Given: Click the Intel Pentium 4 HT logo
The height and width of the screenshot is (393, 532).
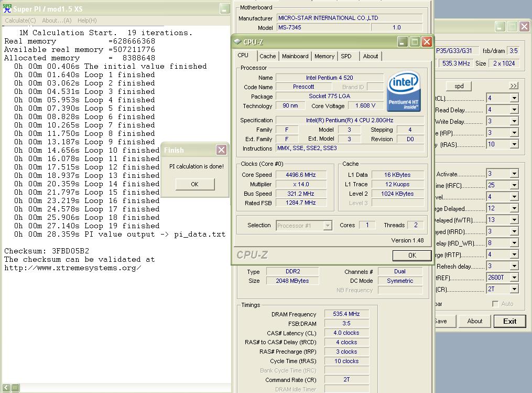Looking at the screenshot, I should click(x=404, y=91).
